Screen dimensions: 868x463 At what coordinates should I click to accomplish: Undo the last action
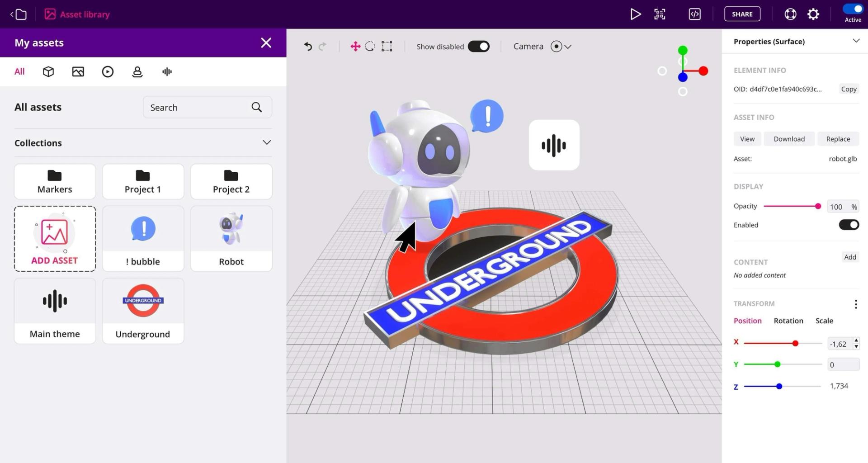pos(308,46)
